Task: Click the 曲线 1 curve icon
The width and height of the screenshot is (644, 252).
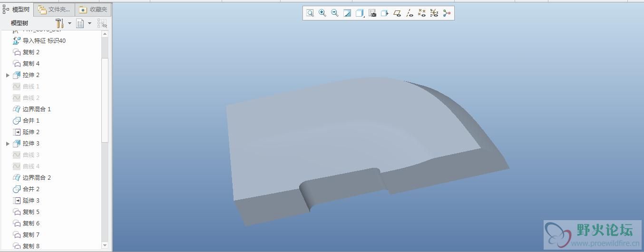Action: coord(17,87)
